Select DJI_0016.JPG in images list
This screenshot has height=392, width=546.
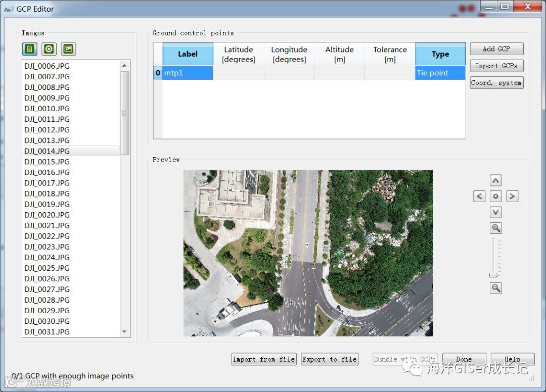pos(71,172)
